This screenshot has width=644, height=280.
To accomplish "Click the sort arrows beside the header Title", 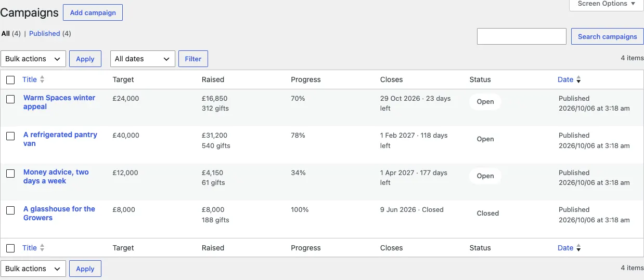I will point(42,79).
